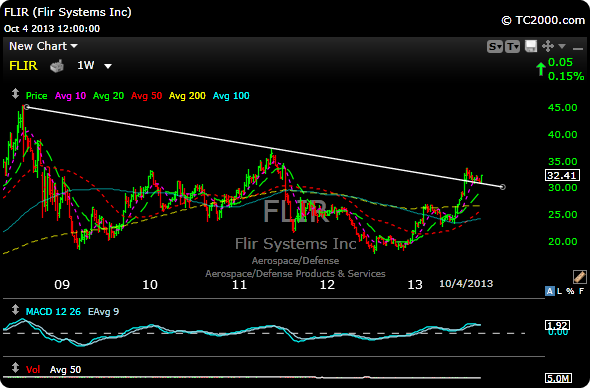This screenshot has width=590, height=388.
Task: Click the volume Avg 50 label
Action: click(x=65, y=370)
